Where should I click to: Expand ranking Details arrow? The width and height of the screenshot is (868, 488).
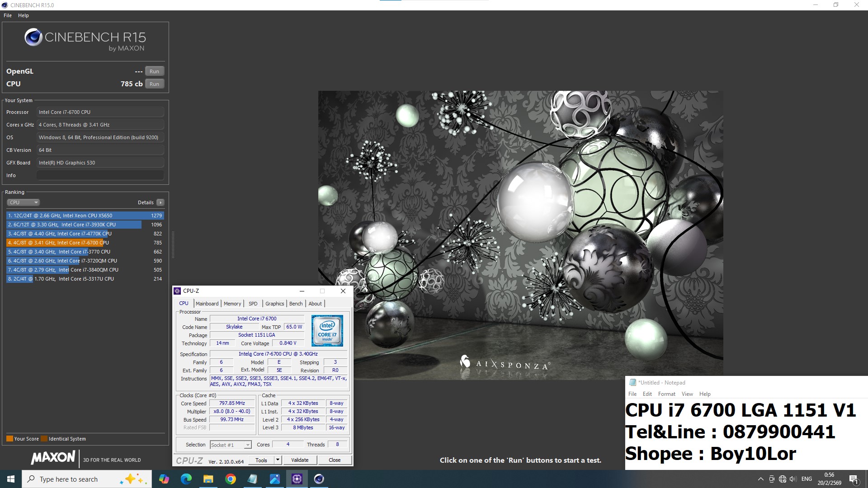pos(160,202)
